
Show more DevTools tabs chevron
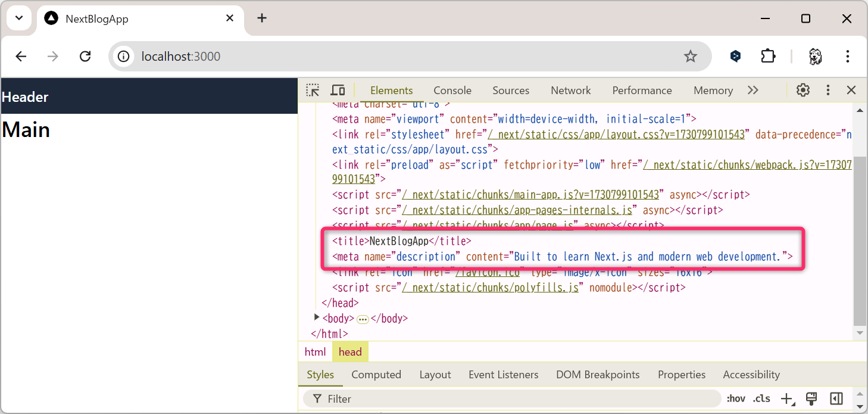click(x=753, y=91)
